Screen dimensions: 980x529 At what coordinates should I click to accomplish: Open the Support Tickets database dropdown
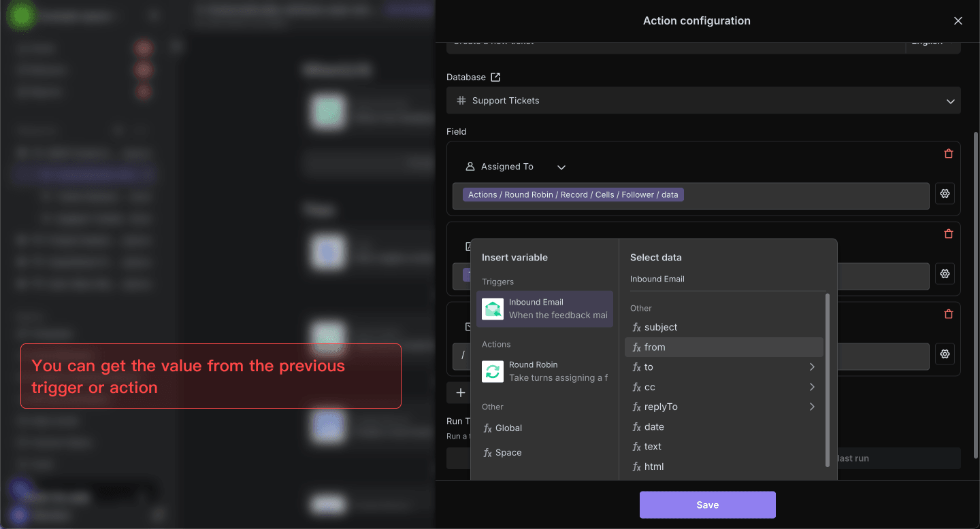pos(704,101)
